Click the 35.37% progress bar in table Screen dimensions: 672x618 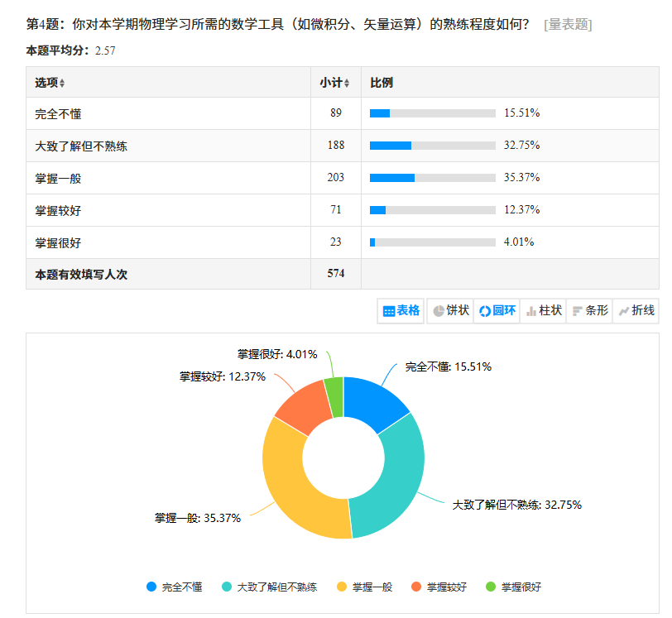click(432, 178)
